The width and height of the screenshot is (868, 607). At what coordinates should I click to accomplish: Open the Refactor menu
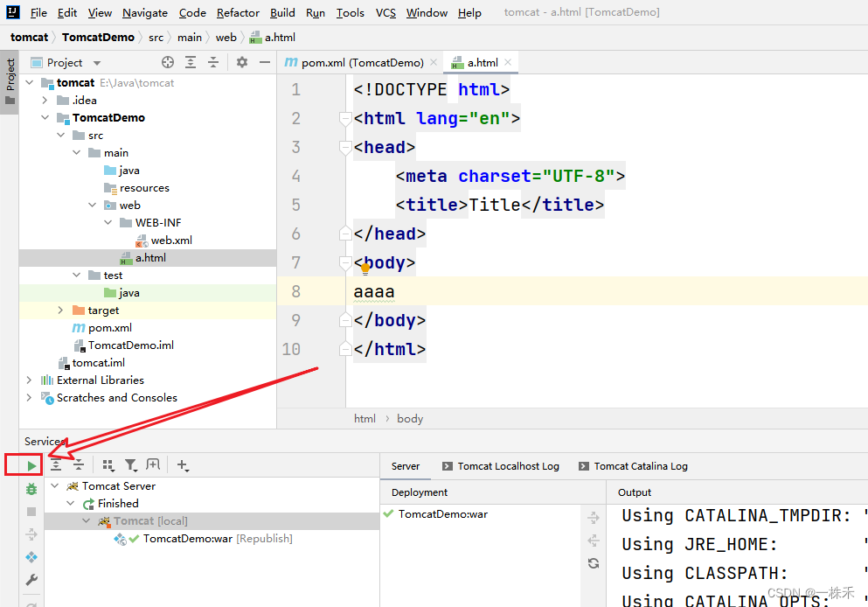[238, 12]
